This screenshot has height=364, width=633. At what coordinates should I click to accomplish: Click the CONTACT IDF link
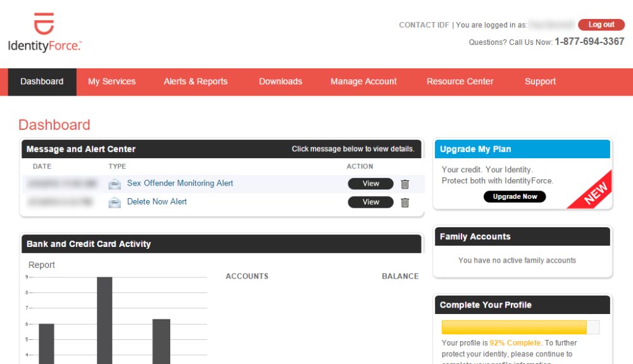tap(424, 25)
